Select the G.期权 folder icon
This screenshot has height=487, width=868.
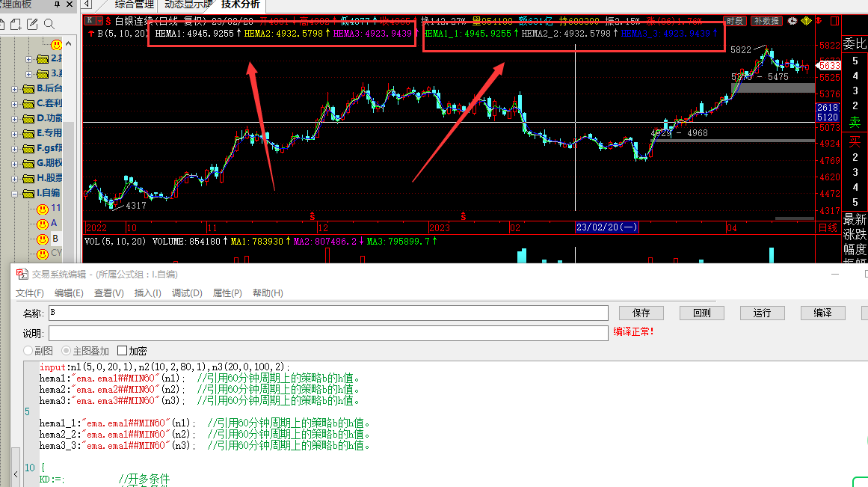(28, 163)
